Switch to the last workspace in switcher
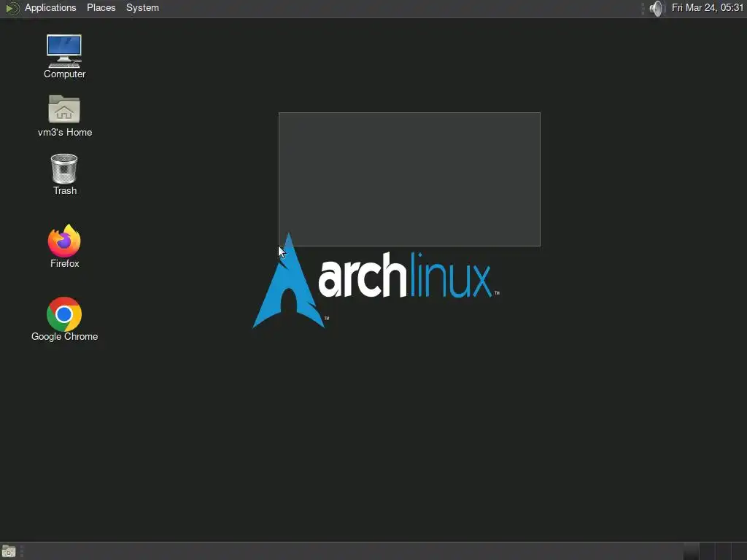747x560 pixels. 739,551
